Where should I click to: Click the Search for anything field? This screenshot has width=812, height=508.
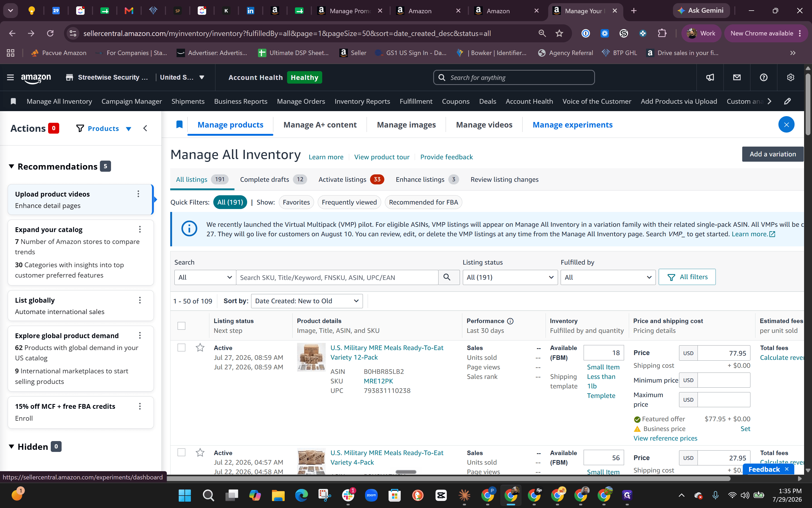coord(514,78)
